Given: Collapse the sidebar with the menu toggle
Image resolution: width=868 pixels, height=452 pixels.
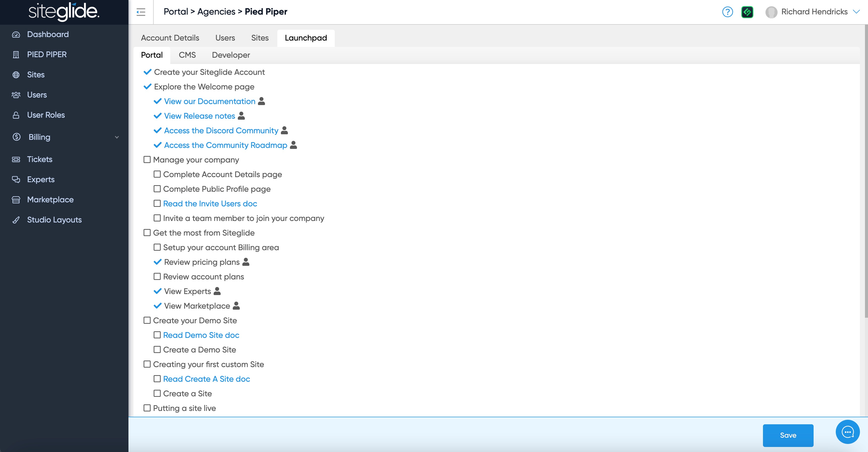Looking at the screenshot, I should tap(141, 12).
